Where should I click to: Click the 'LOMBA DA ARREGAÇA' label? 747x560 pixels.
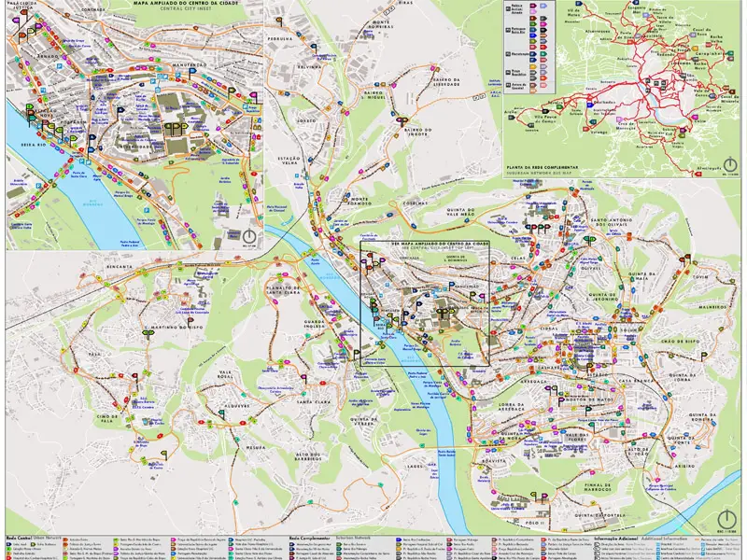(512, 407)
